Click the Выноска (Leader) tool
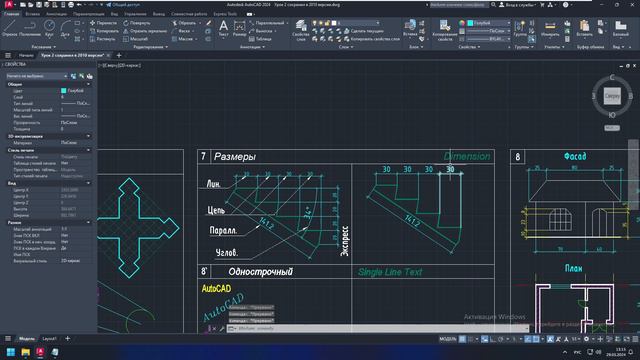This screenshot has width=640, height=360. point(261,31)
